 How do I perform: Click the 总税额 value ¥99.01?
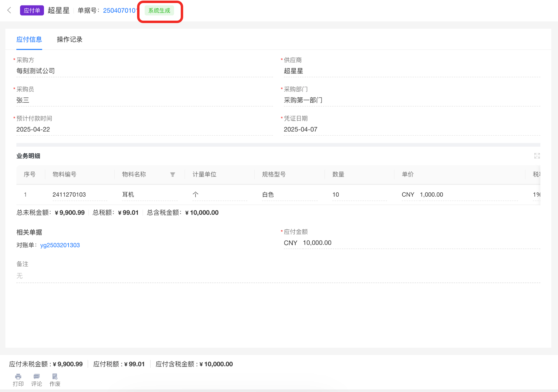pos(128,213)
